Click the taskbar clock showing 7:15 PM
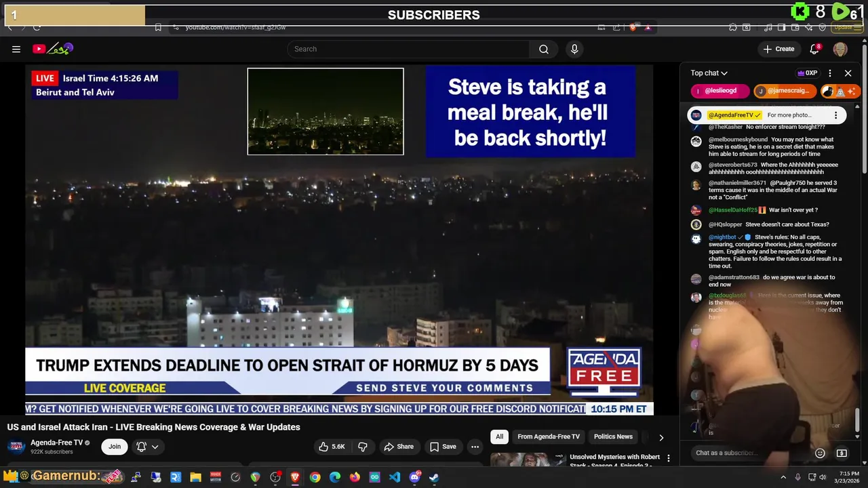 (x=848, y=477)
